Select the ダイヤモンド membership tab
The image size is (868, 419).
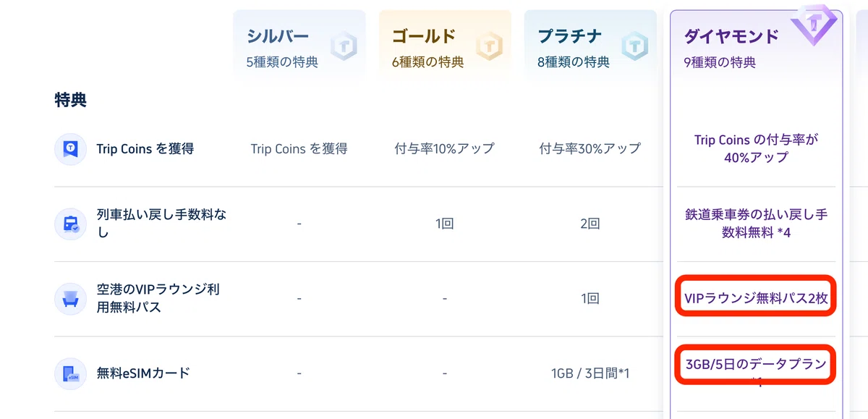pos(756,43)
